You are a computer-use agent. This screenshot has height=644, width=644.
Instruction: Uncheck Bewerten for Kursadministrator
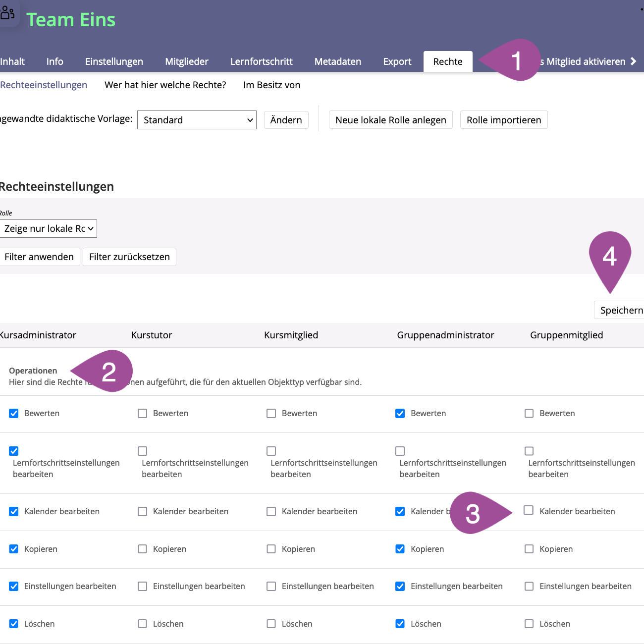(14, 413)
